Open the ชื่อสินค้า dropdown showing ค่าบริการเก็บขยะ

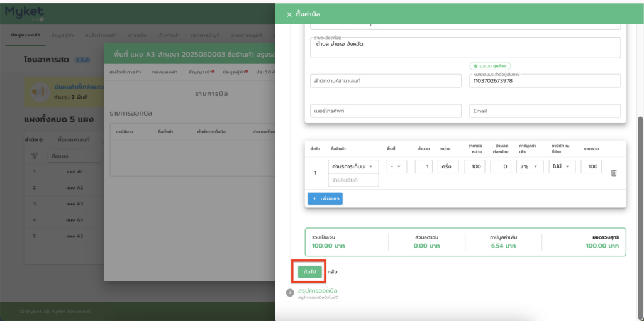pyautogui.click(x=353, y=166)
